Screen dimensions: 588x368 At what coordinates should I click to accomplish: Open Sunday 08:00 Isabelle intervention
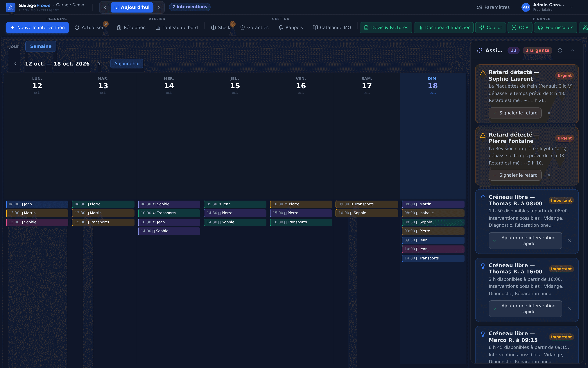pyautogui.click(x=433, y=213)
